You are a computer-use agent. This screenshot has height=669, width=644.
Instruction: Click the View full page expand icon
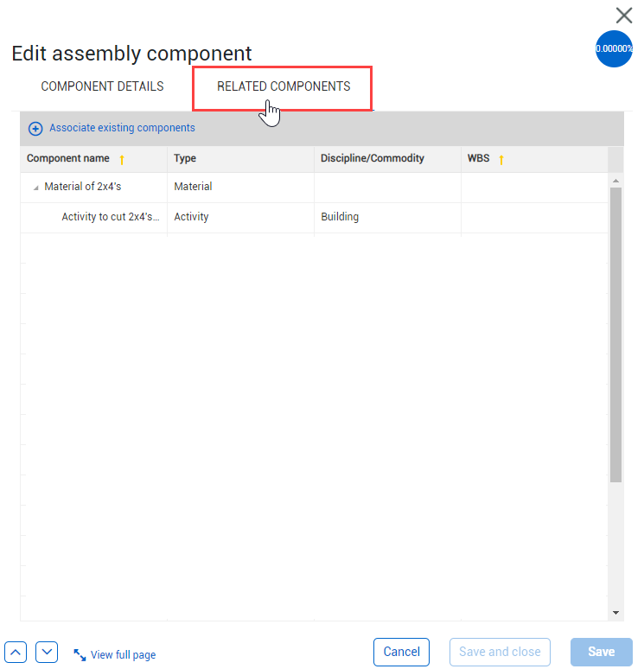(80, 655)
